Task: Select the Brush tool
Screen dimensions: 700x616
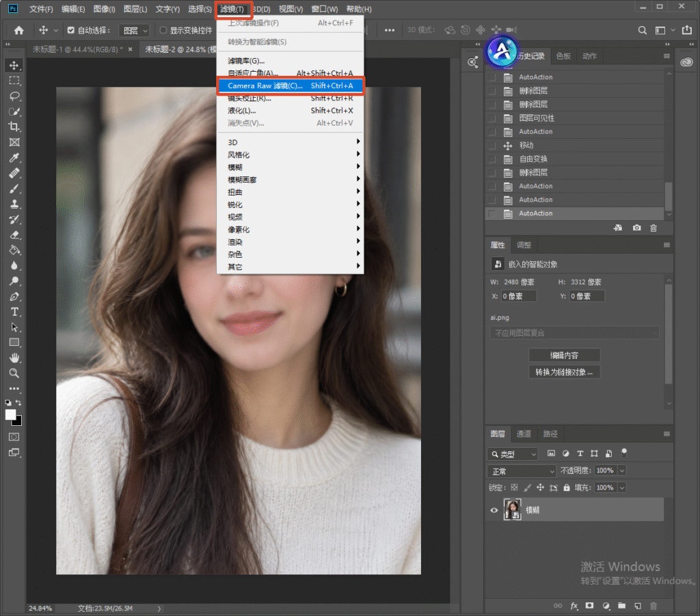Action: (x=14, y=189)
